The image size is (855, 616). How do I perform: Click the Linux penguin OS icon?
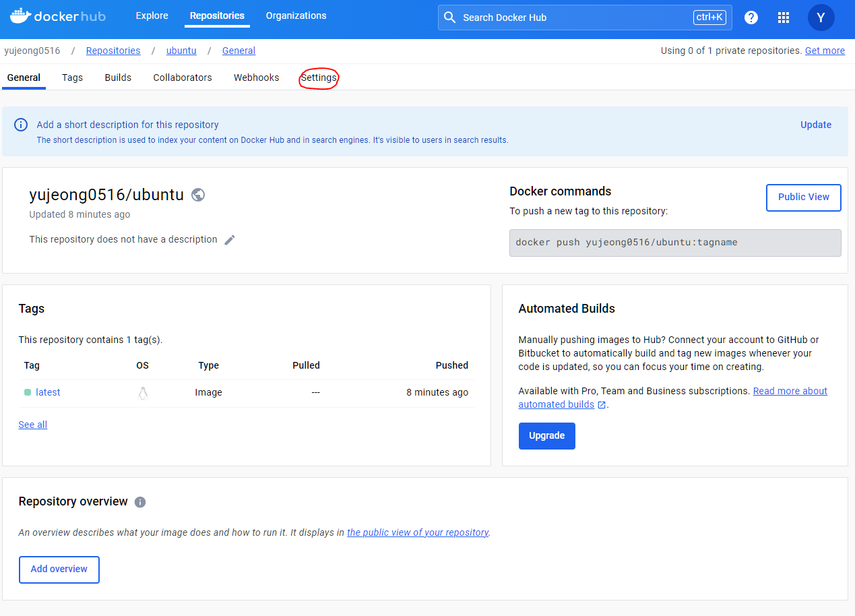pyautogui.click(x=142, y=393)
